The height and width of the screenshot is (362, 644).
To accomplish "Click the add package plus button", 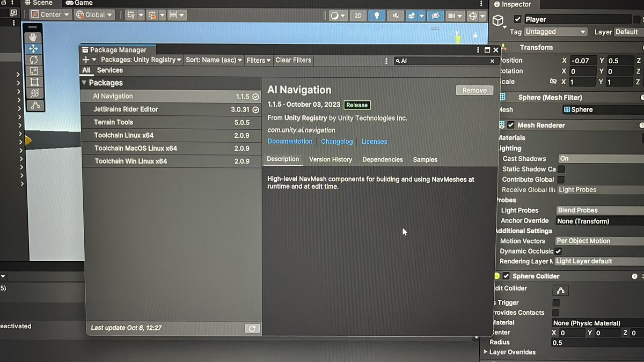I will point(86,60).
